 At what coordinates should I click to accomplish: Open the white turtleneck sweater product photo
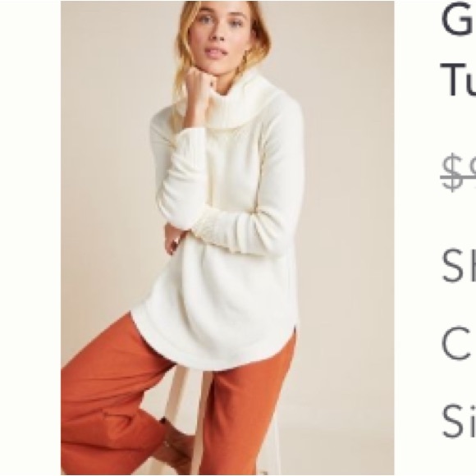[x=227, y=238]
